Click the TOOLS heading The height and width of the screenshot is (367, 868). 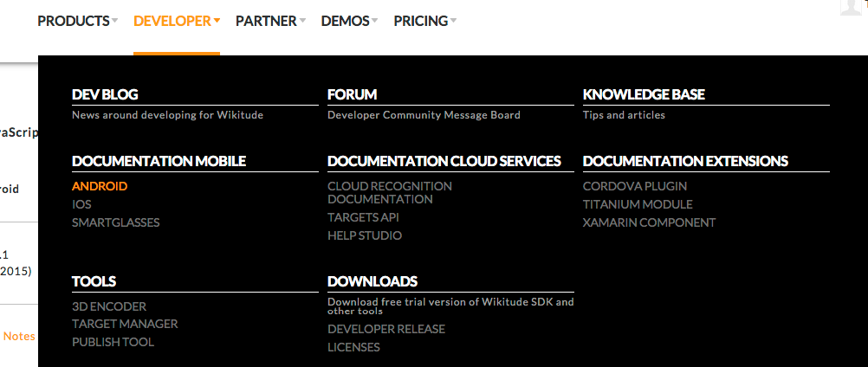(94, 281)
